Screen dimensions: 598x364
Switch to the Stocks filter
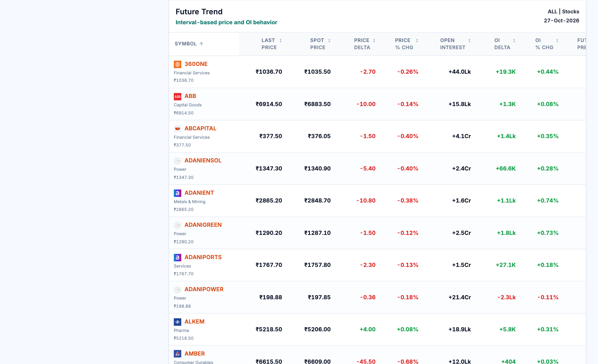click(571, 12)
